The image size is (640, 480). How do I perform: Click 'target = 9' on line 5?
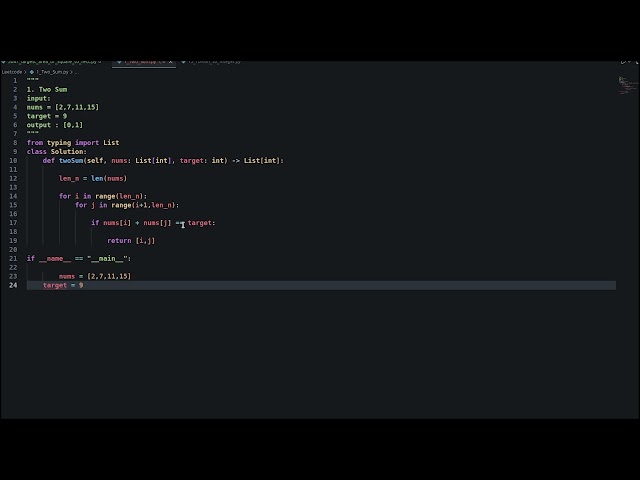[47, 116]
